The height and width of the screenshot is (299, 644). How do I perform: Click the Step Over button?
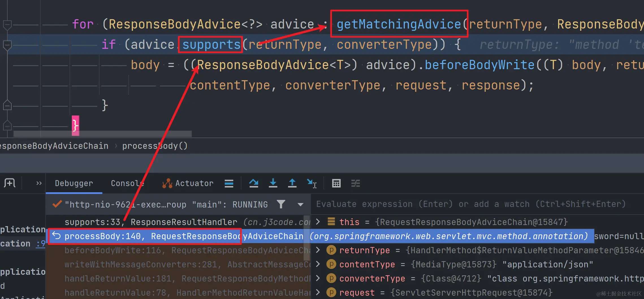[254, 184]
